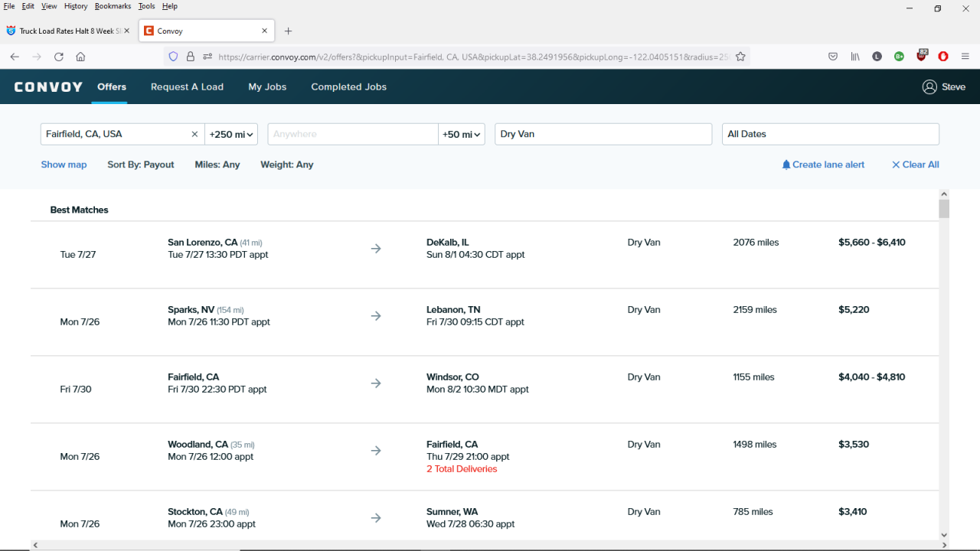Open the File menu

[9, 6]
